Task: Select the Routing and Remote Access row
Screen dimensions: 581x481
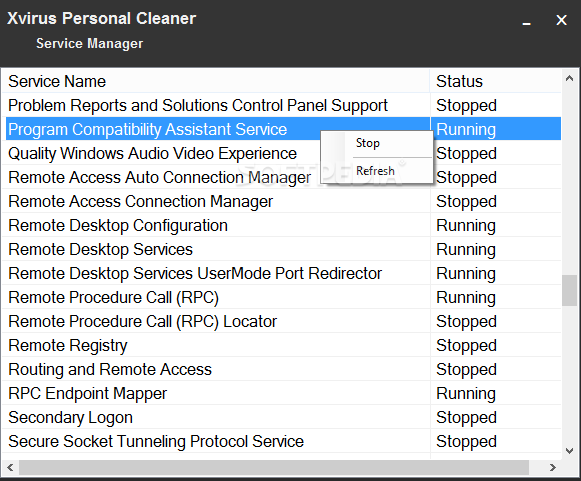Action: point(282,369)
